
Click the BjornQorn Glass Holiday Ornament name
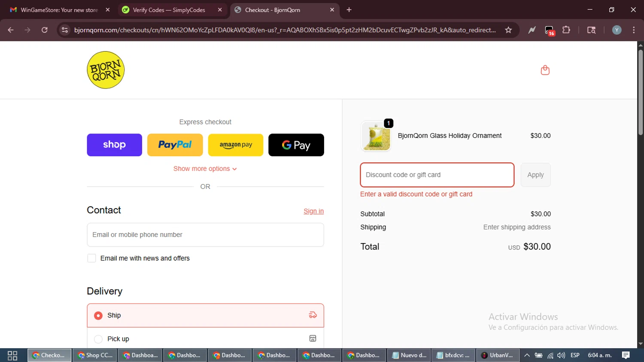tap(450, 136)
